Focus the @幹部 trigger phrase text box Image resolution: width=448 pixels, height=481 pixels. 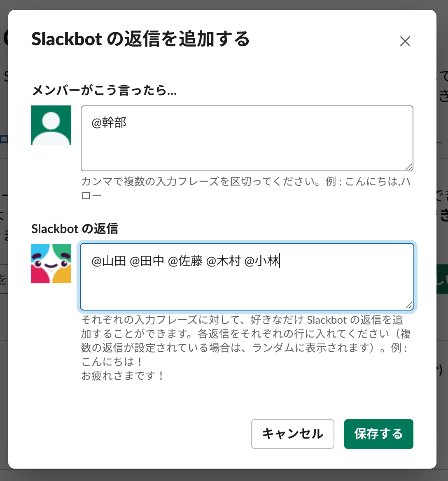click(247, 138)
